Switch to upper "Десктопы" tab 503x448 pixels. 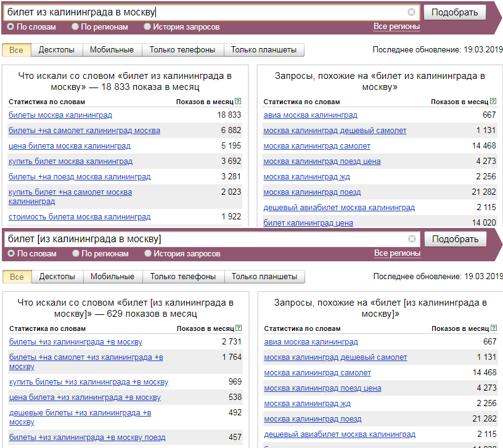(56, 50)
